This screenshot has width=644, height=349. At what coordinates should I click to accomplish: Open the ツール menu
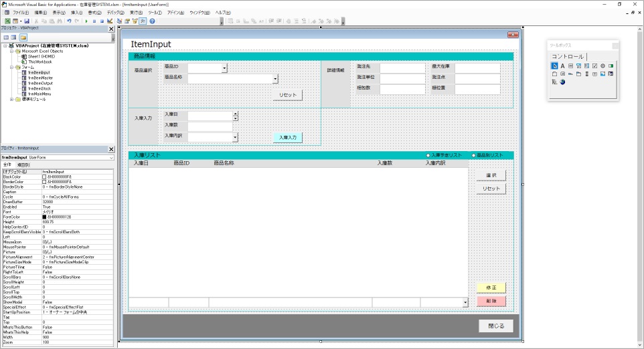155,13
